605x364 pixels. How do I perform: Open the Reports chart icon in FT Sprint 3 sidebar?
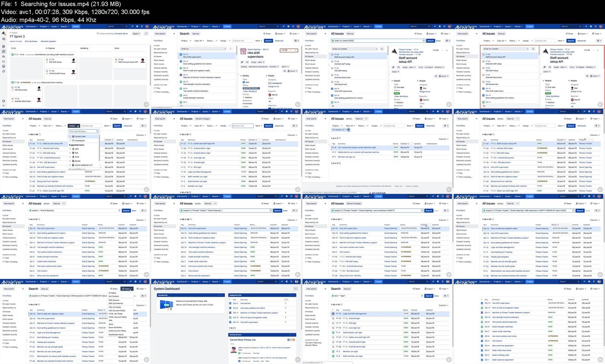point(4,61)
